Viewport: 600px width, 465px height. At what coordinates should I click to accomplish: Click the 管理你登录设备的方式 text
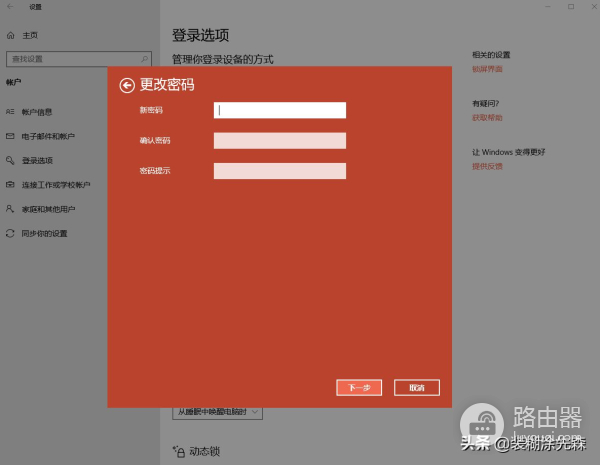(x=223, y=59)
